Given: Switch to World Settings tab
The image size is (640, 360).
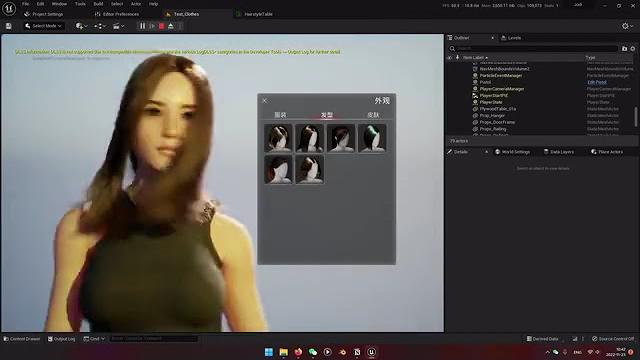Looking at the screenshot, I should (x=512, y=152).
